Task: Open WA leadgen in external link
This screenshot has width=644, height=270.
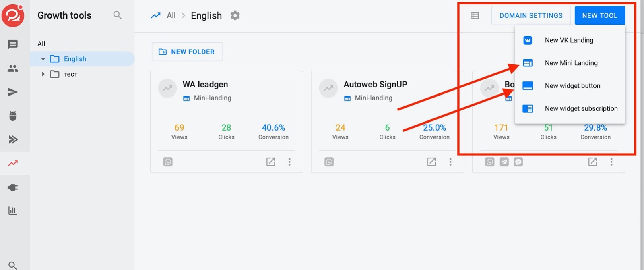Action: pyautogui.click(x=271, y=162)
